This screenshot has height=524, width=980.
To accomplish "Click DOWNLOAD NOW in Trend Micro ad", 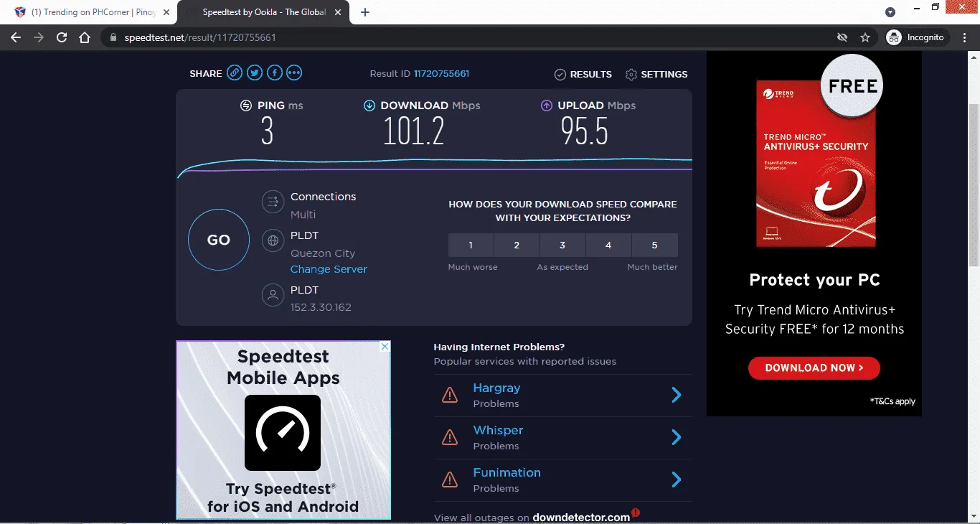I will (814, 368).
